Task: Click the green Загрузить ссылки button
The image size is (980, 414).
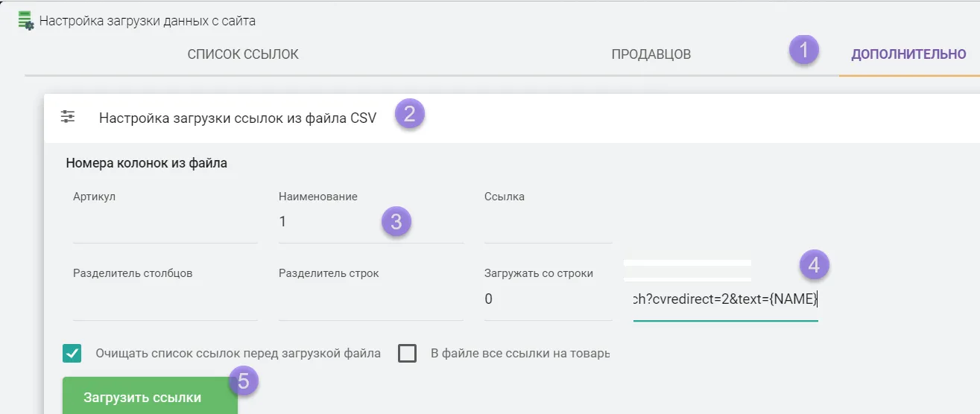Action: coord(150,397)
